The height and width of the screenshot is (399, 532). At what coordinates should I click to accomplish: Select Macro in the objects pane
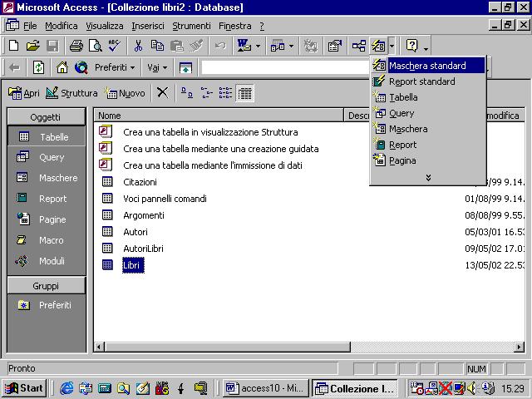(x=47, y=240)
